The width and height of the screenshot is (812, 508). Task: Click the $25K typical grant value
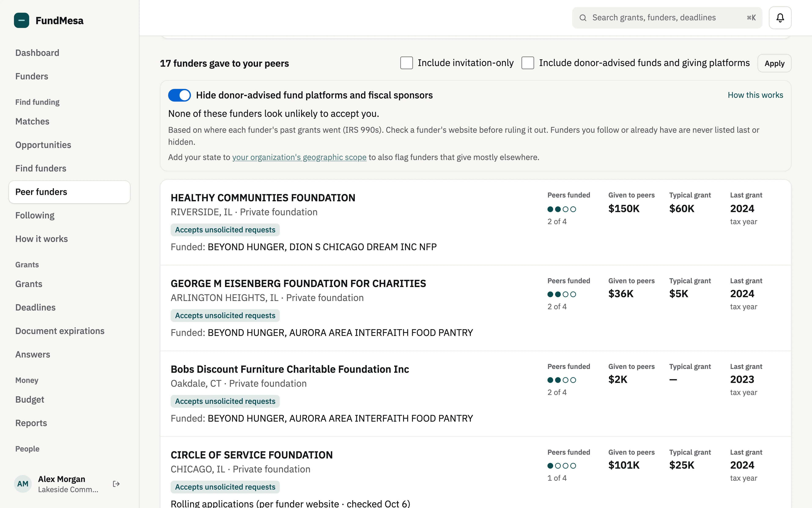[x=682, y=465]
